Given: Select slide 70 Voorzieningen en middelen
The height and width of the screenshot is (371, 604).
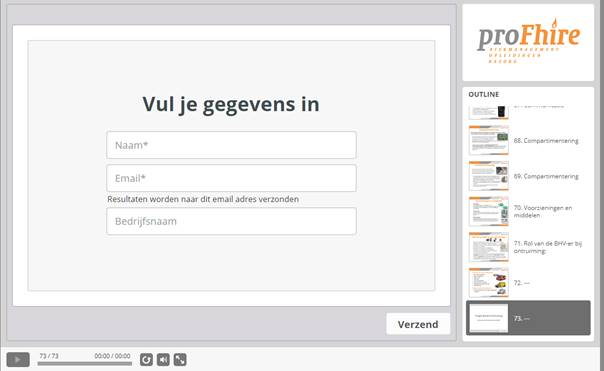Looking at the screenshot, I should click(x=528, y=212).
